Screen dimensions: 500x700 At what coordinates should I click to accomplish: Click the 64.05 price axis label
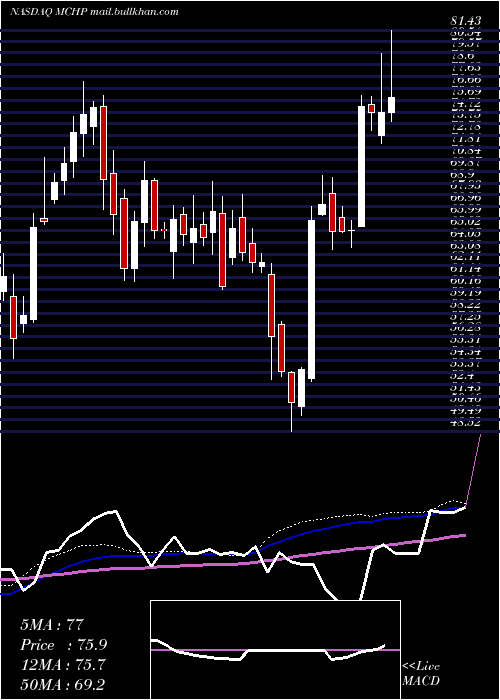click(466, 233)
